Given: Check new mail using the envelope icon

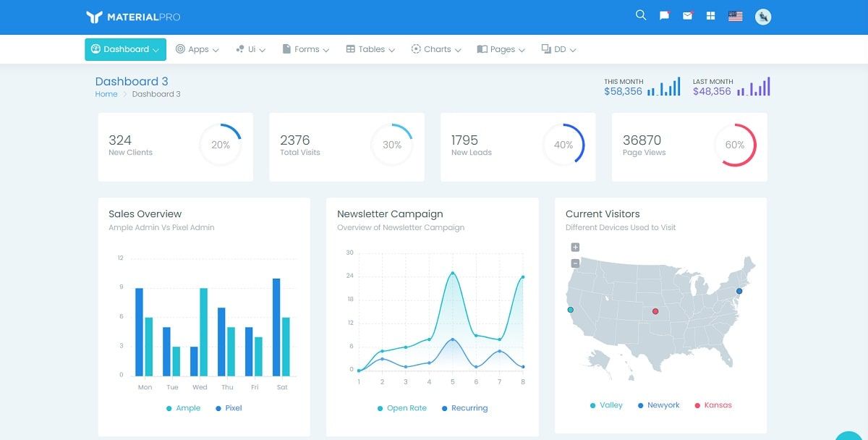Looking at the screenshot, I should click(x=686, y=14).
